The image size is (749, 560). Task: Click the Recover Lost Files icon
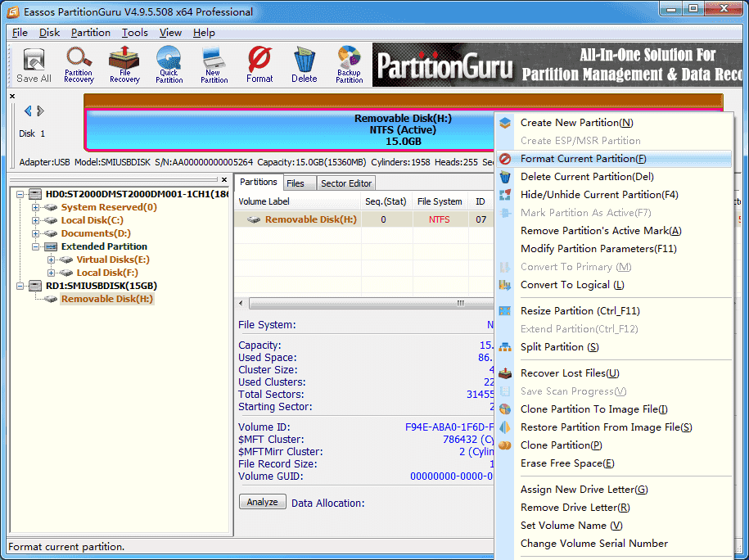(505, 373)
